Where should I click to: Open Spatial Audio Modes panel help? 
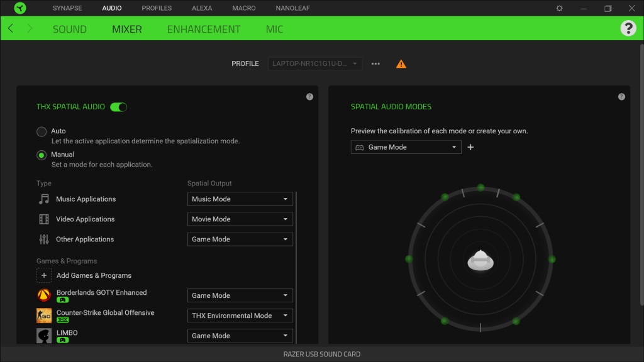(x=621, y=97)
